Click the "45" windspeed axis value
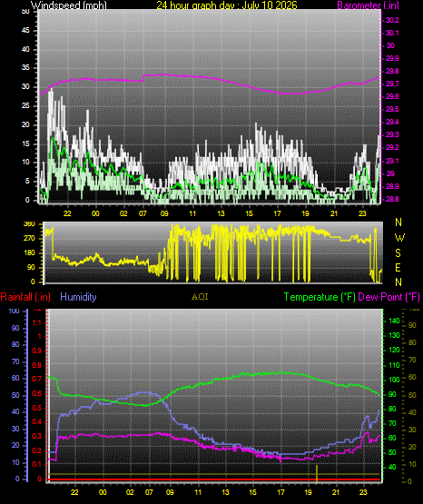The height and width of the screenshot is (504, 423). pyautogui.click(x=25, y=30)
